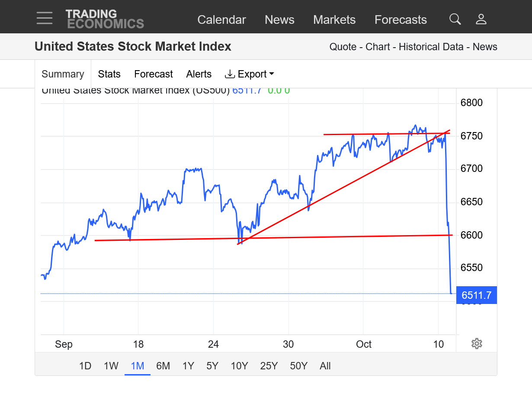Select the 5Y time range

click(212, 366)
